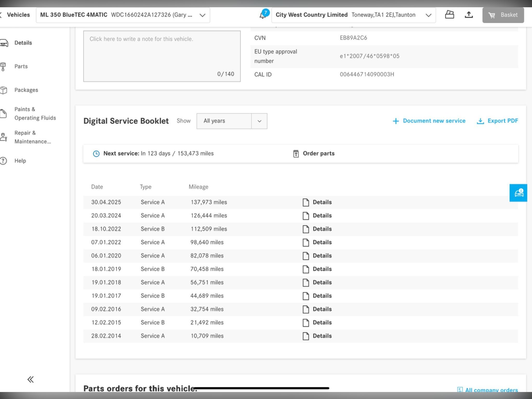Click the vehicle note text field

coord(162,56)
